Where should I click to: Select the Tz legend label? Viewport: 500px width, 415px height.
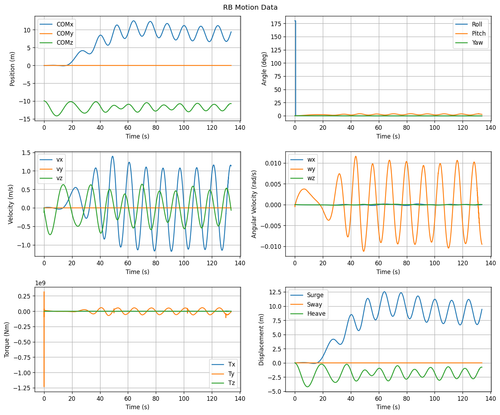coord(232,383)
